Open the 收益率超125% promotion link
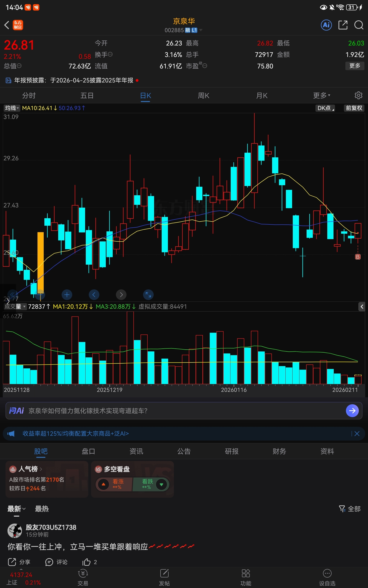 [x=76, y=433]
